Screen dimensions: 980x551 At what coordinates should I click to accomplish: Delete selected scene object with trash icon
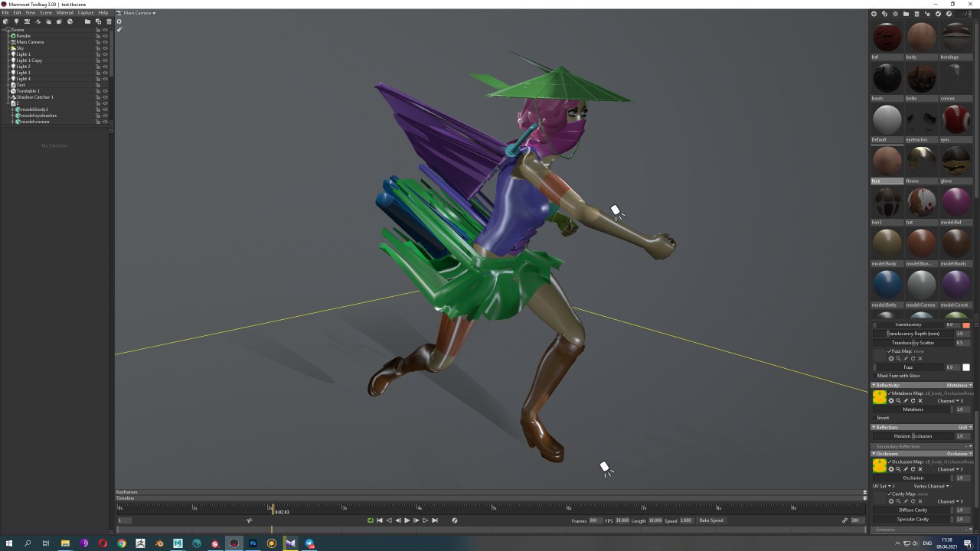click(109, 21)
